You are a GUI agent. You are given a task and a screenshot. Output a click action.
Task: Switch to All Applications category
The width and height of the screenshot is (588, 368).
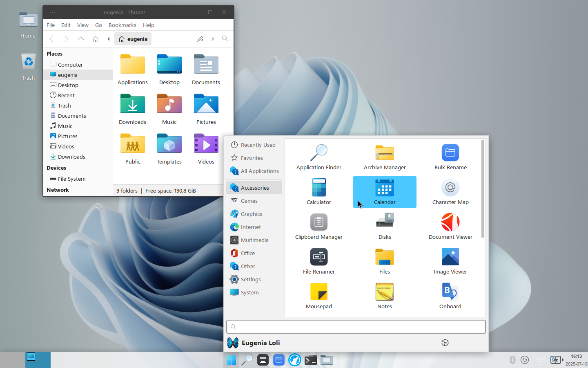[x=254, y=171]
